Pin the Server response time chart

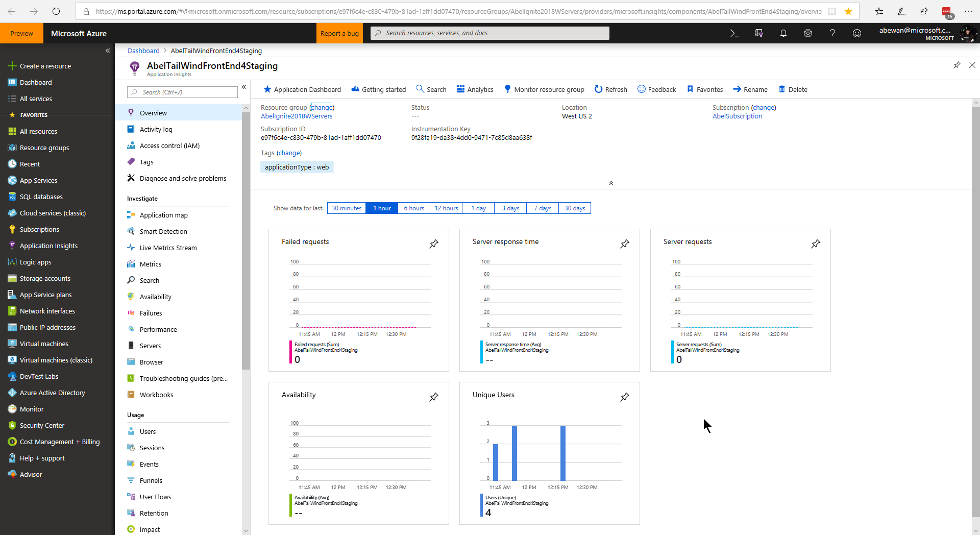(x=625, y=244)
